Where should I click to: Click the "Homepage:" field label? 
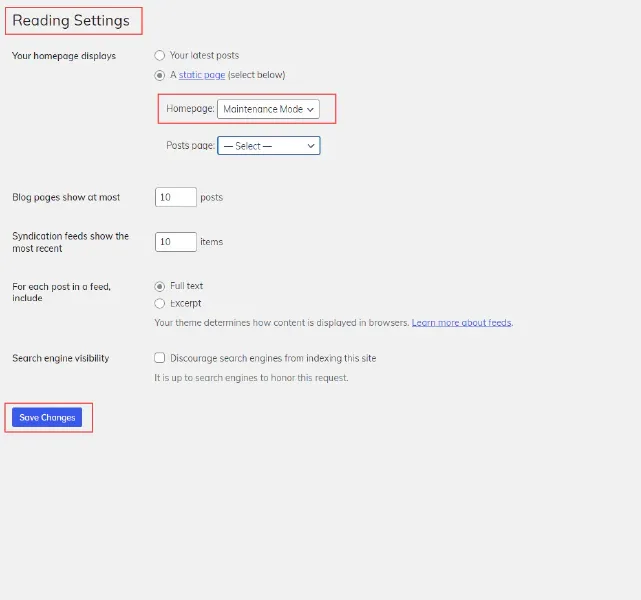(x=190, y=109)
